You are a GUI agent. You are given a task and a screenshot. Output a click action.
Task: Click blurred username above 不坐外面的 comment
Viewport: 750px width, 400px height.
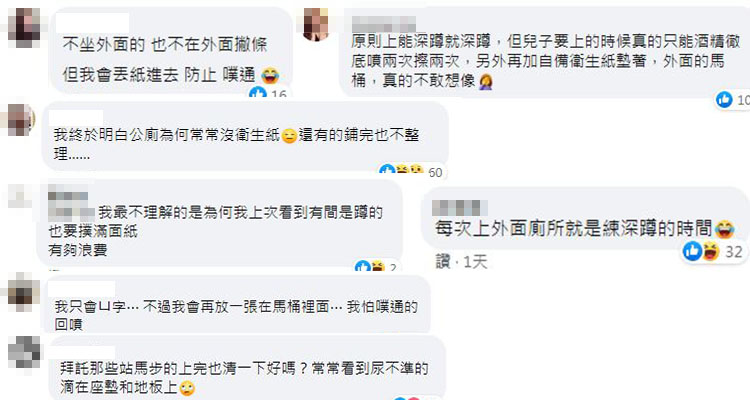pos(93,23)
